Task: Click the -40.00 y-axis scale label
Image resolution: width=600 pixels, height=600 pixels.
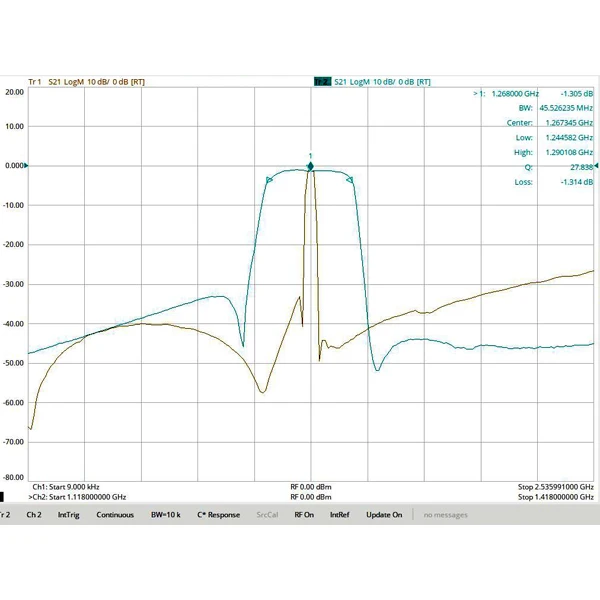Action: coord(13,324)
